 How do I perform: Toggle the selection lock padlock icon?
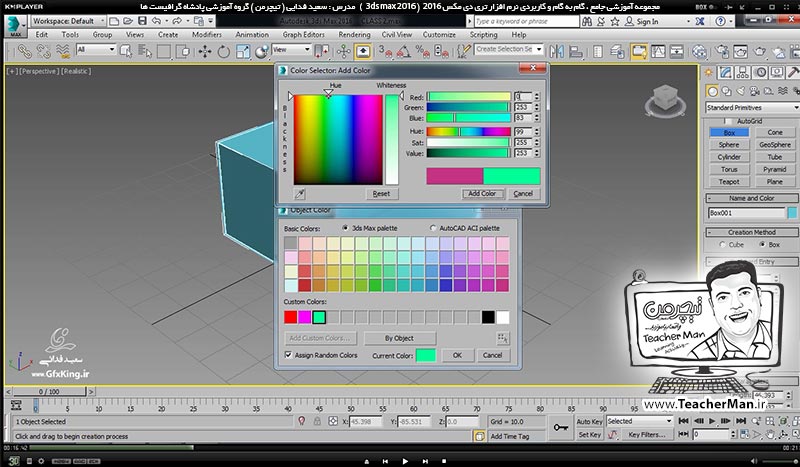(x=317, y=421)
